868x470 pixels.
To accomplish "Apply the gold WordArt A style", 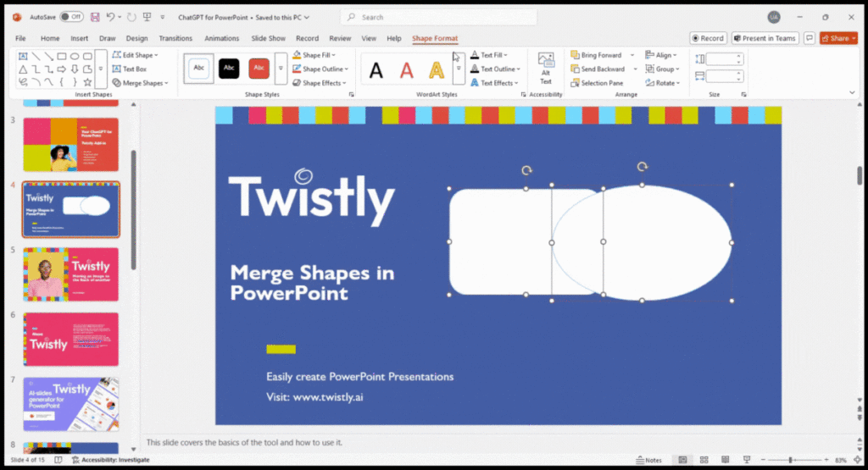I will [437, 70].
